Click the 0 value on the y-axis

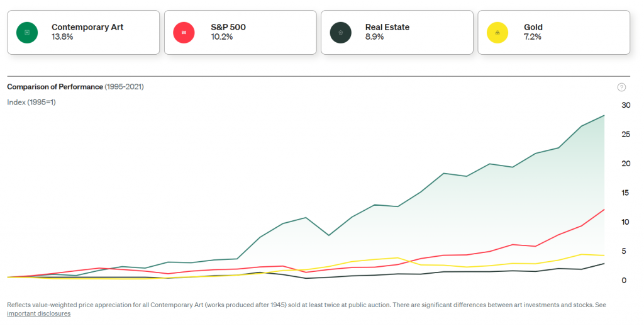tap(623, 280)
